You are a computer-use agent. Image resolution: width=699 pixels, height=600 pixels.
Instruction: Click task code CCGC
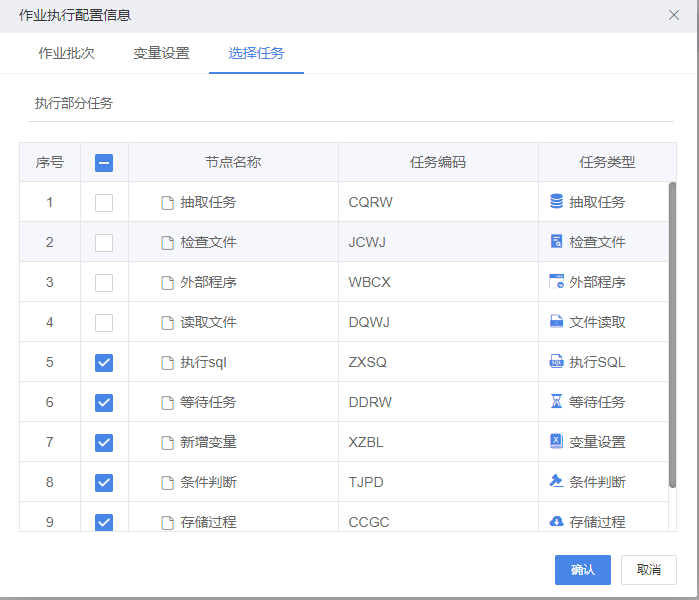coord(369,522)
